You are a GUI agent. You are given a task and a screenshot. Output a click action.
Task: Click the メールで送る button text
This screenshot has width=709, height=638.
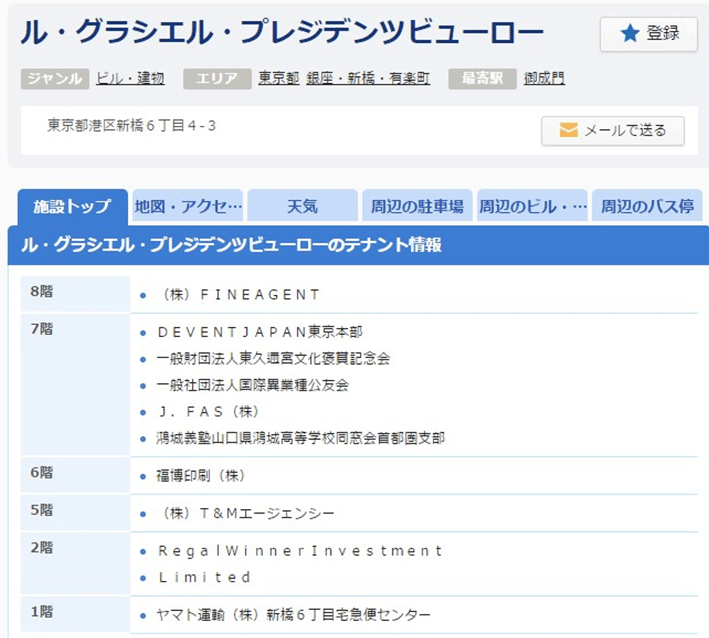coord(625,130)
